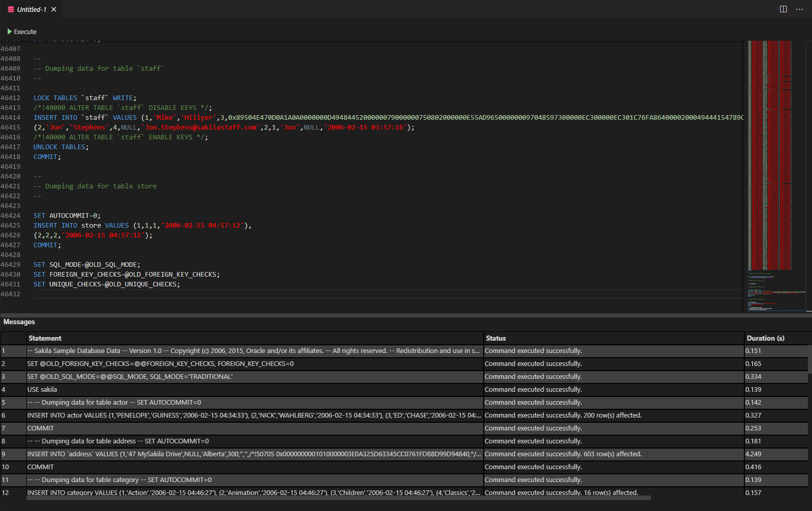
Task: Click the database icon on Untitled-1 tab
Action: (x=11, y=9)
